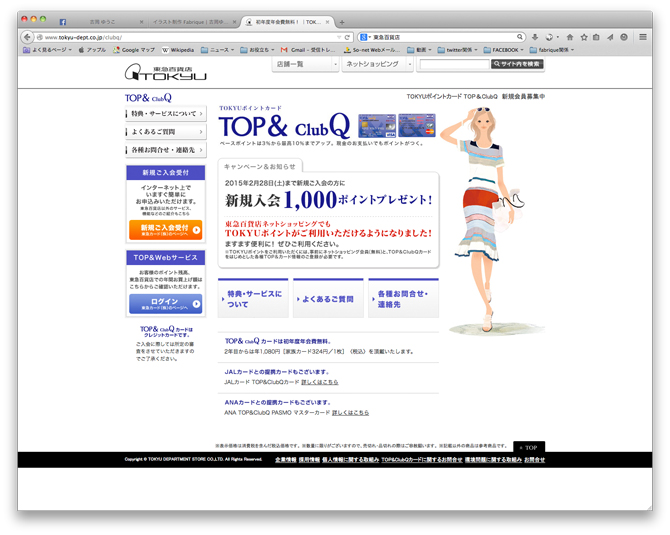The width and height of the screenshot is (670, 535).
Task: Open the アップル bookmark
Action: click(x=92, y=50)
